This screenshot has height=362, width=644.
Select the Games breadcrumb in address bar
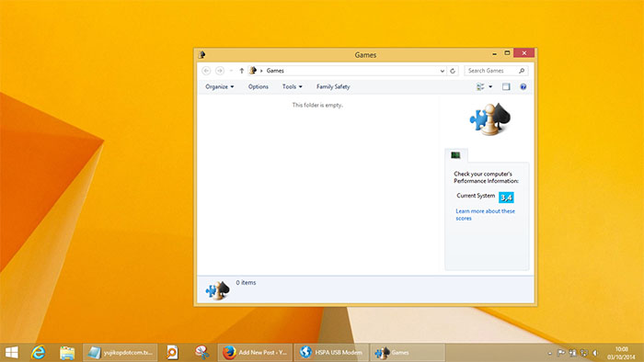(275, 71)
